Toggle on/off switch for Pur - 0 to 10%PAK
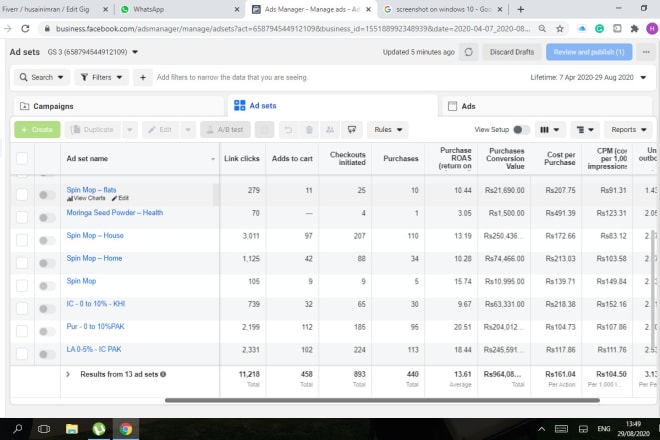The image size is (660, 440). click(47, 331)
